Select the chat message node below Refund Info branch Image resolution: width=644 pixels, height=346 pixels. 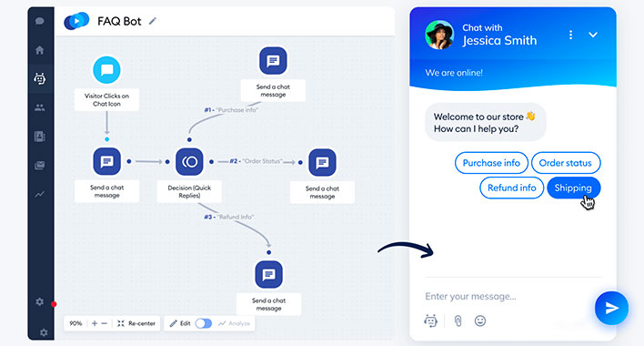point(269,274)
